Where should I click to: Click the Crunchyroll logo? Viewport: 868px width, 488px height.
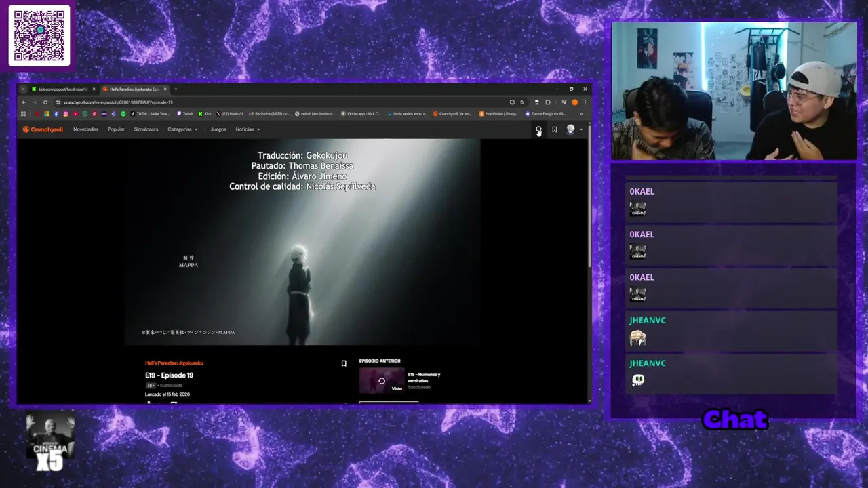click(43, 129)
